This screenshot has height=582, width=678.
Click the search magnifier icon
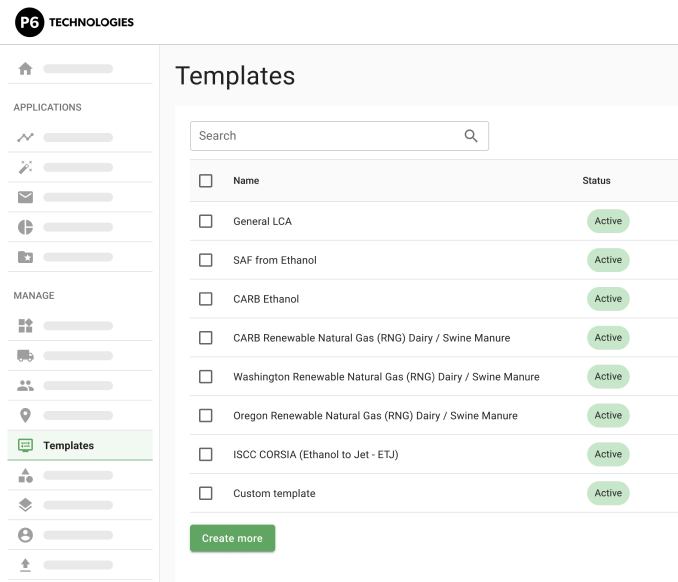[x=471, y=136]
